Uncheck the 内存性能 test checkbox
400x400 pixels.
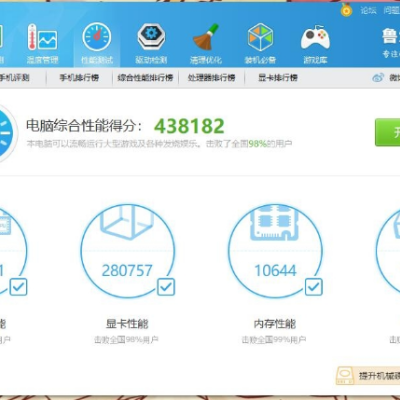point(314,287)
